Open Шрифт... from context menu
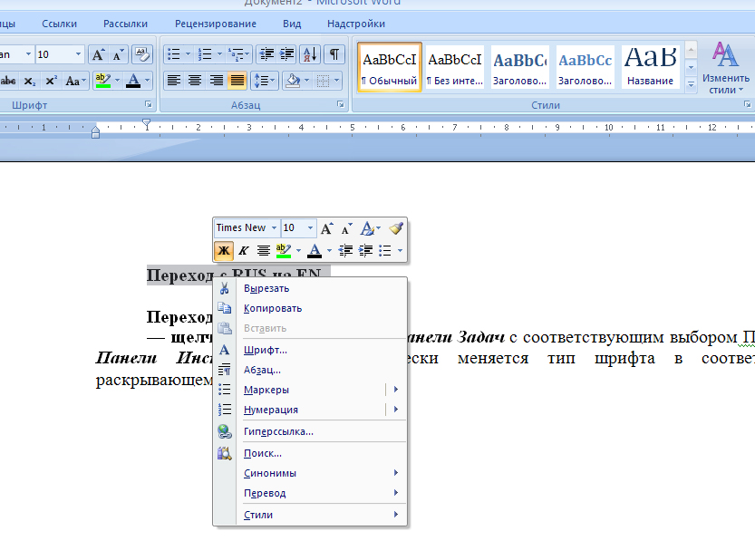Screen dimensions: 755x560 click(x=310, y=350)
